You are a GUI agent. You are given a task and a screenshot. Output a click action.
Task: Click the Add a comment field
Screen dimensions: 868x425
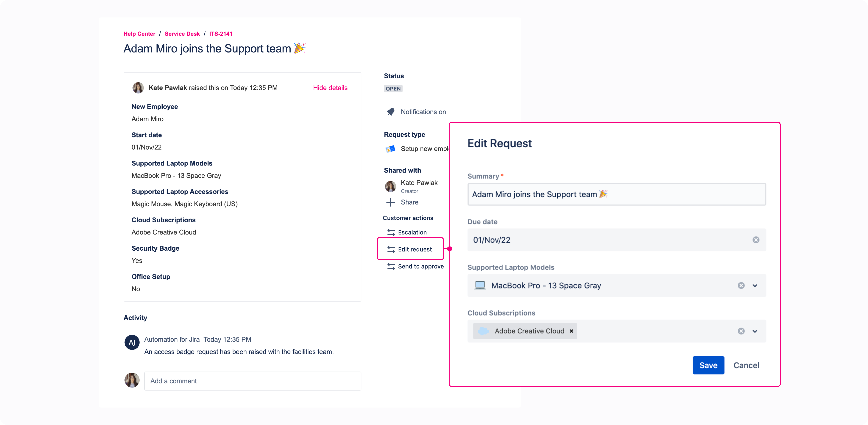tap(253, 381)
